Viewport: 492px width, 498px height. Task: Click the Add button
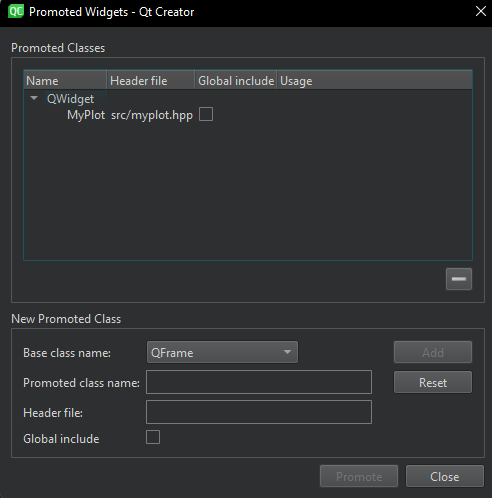coord(433,352)
